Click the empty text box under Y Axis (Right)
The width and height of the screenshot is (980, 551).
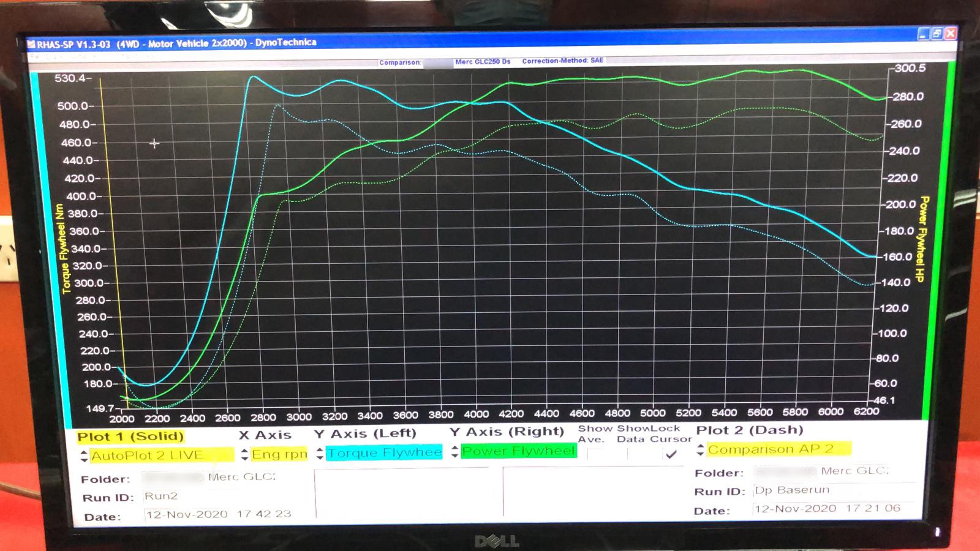click(x=593, y=491)
